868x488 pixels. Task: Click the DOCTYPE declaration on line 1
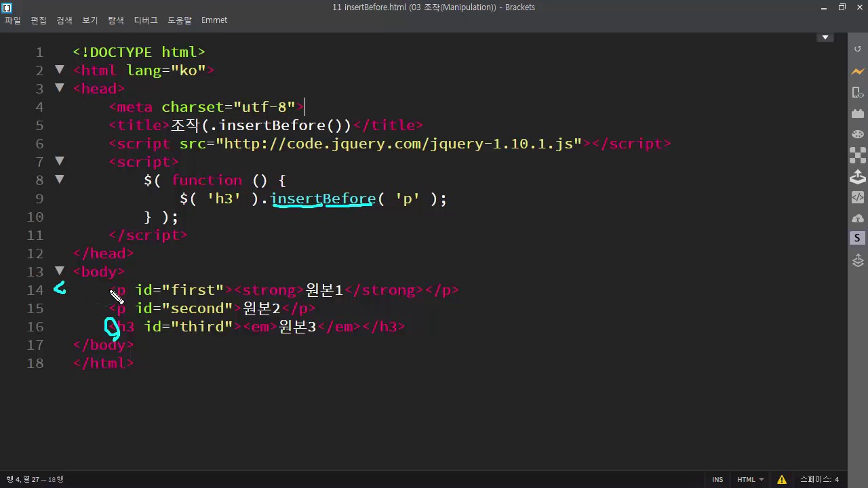(139, 52)
